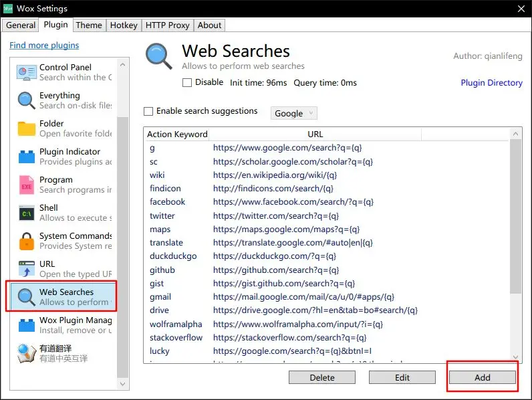Click the large Web Searches header icon
This screenshot has height=400, width=532.
[159, 56]
